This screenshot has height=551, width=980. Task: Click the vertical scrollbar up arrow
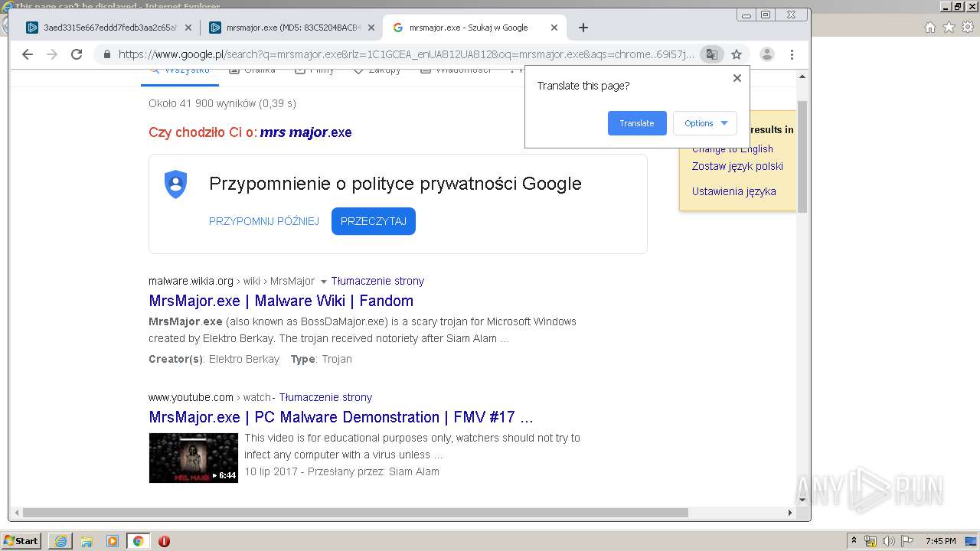(x=802, y=77)
